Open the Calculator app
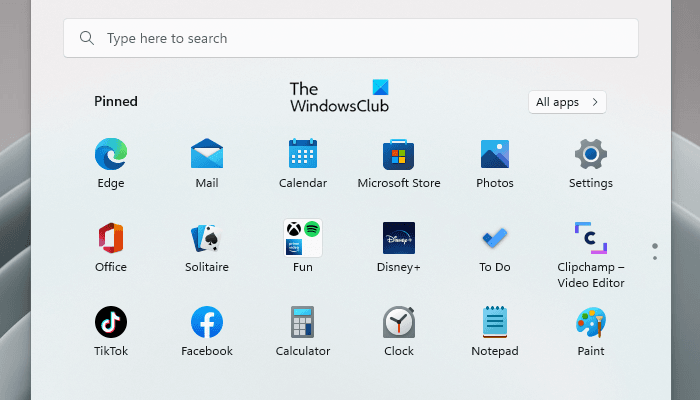700x400 pixels. coord(303,322)
